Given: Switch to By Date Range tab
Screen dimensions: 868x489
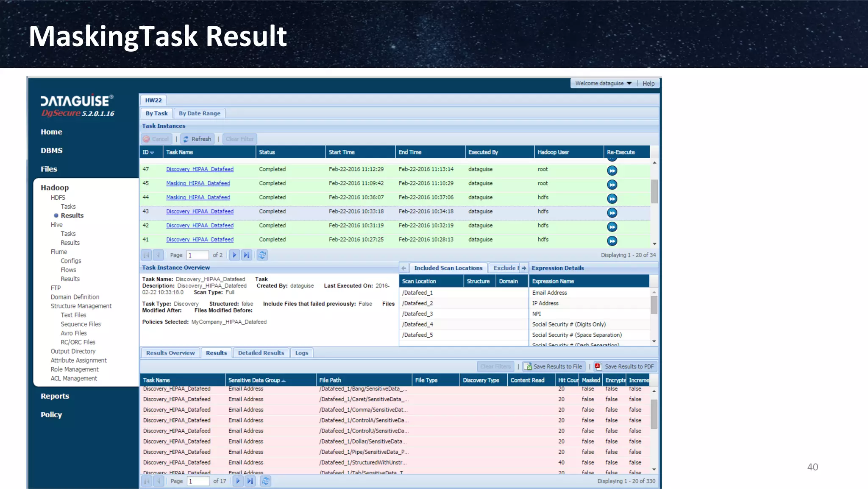Looking at the screenshot, I should click(199, 113).
